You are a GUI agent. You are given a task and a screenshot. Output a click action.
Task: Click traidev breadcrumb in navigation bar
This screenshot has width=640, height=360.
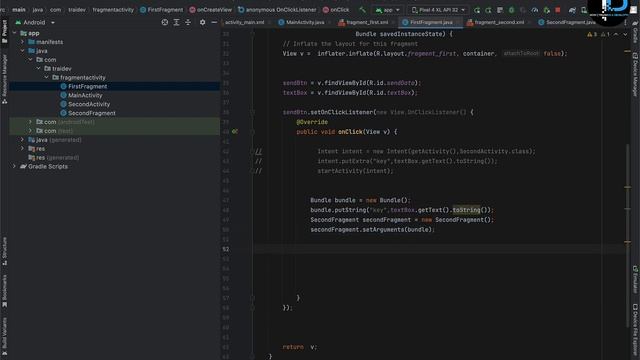(77, 10)
